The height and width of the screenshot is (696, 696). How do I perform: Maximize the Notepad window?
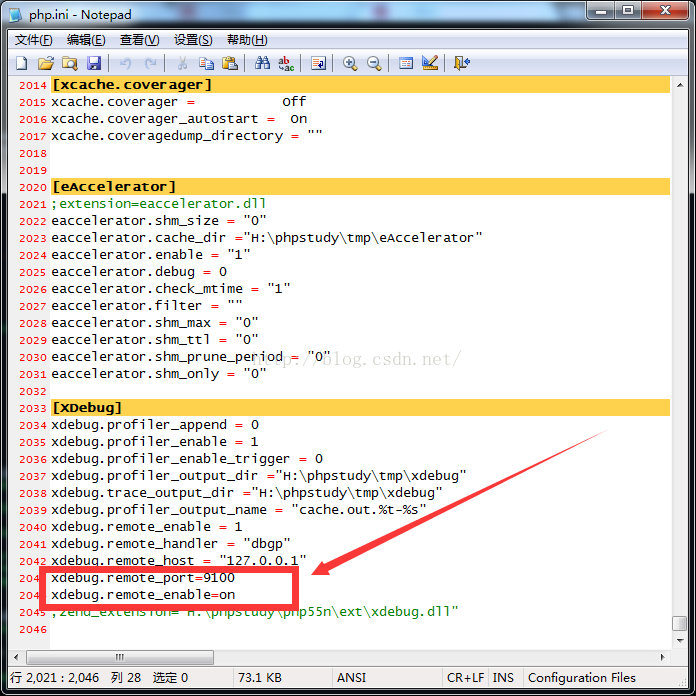pyautogui.click(x=628, y=11)
